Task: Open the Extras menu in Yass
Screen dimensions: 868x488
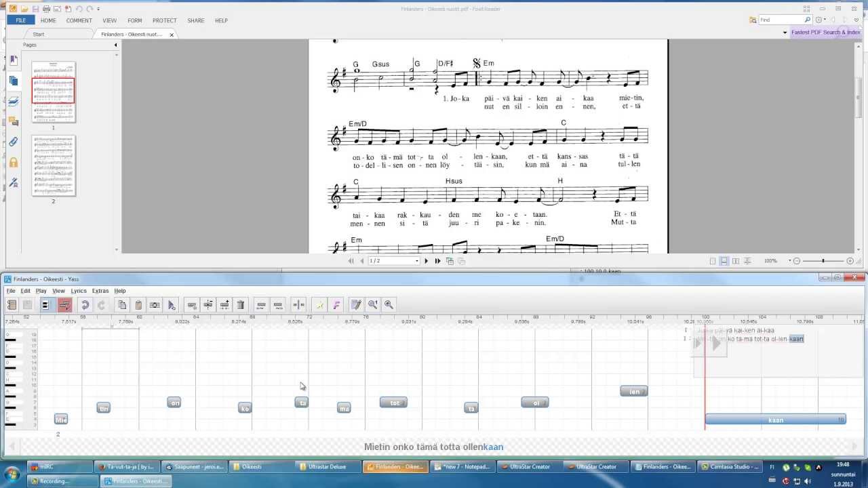Action: pos(100,291)
